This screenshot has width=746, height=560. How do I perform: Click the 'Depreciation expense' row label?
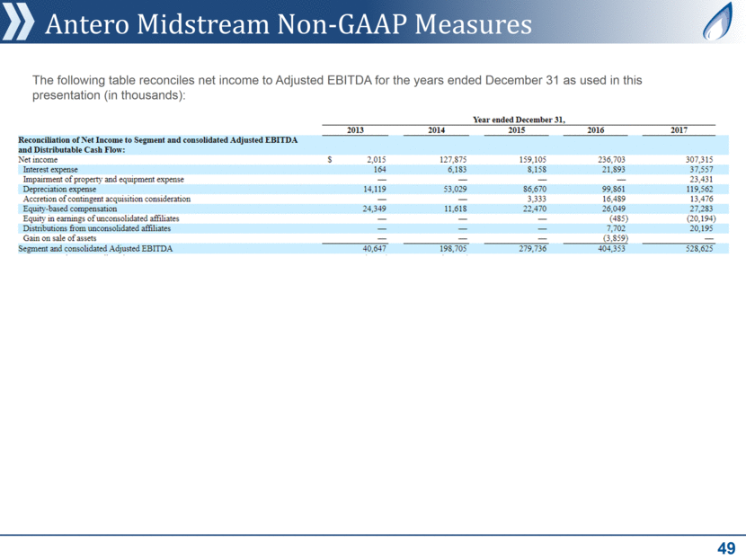pyautogui.click(x=59, y=190)
